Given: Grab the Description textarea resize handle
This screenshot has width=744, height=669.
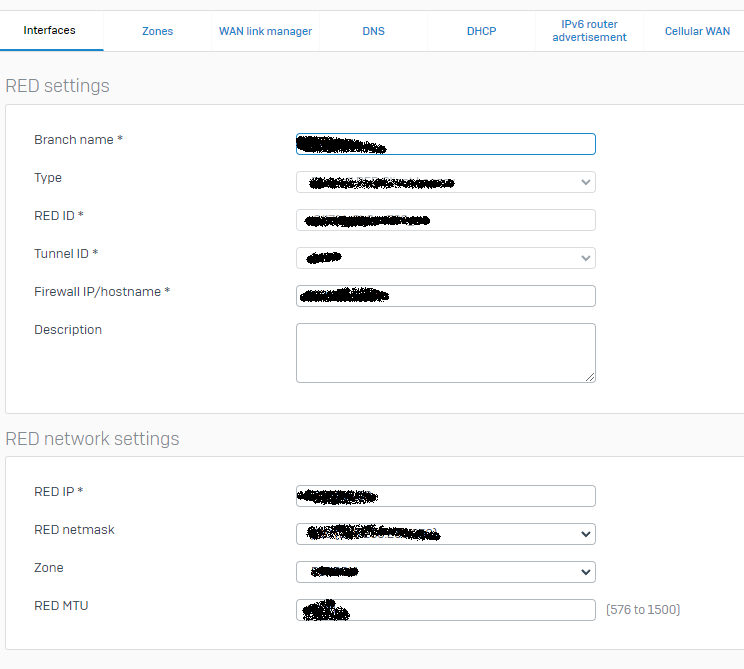Looking at the screenshot, I should click(x=590, y=377).
